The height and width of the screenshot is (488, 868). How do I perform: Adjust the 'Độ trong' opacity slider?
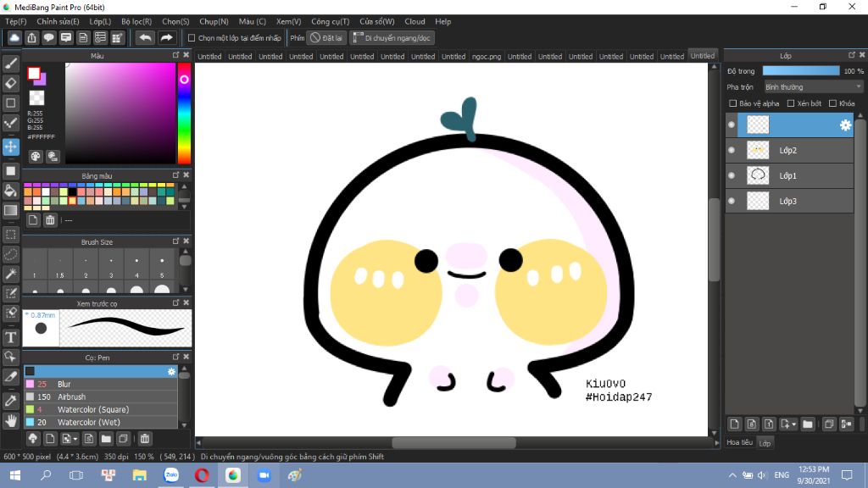click(800, 71)
